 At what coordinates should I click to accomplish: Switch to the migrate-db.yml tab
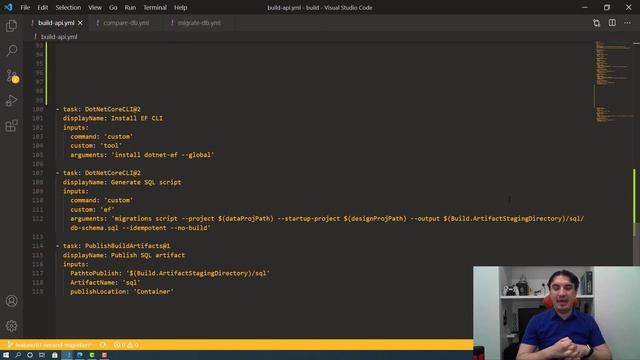(199, 23)
